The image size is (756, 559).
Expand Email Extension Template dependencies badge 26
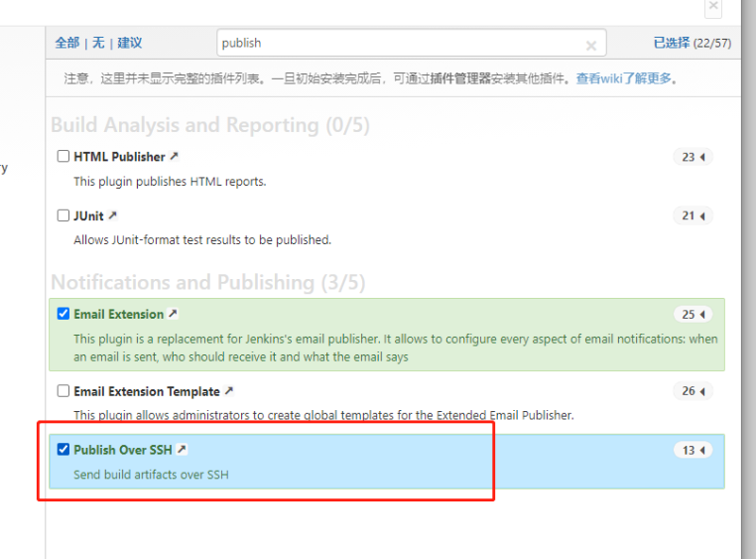(x=693, y=391)
